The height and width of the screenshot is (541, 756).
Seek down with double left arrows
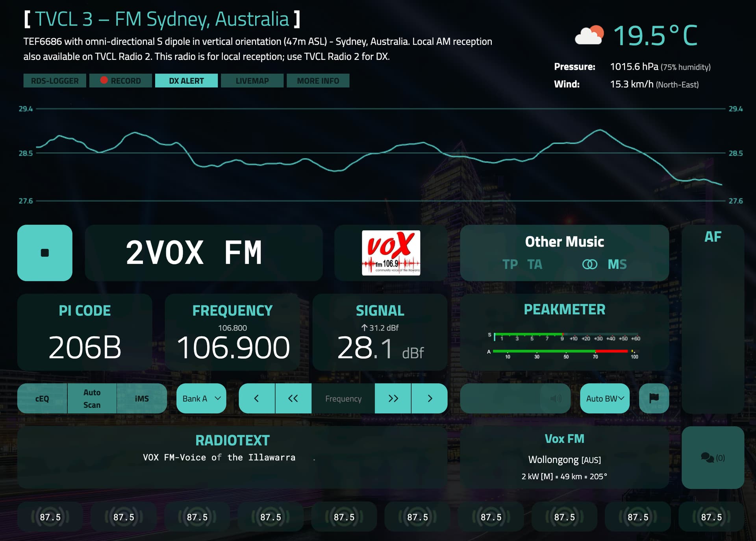tap(293, 398)
